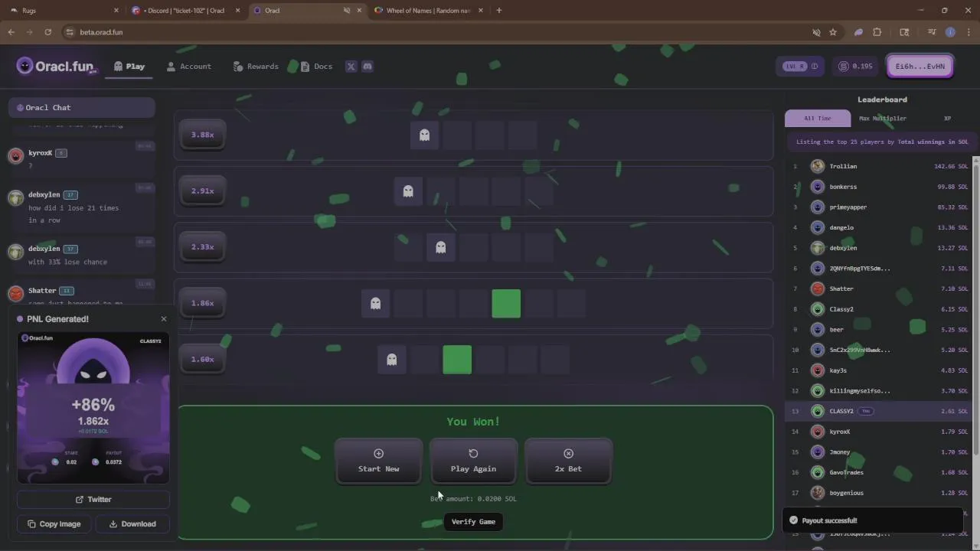Click the green winning tile in 1.60x row
This screenshot has height=551, width=980.
[x=457, y=360]
